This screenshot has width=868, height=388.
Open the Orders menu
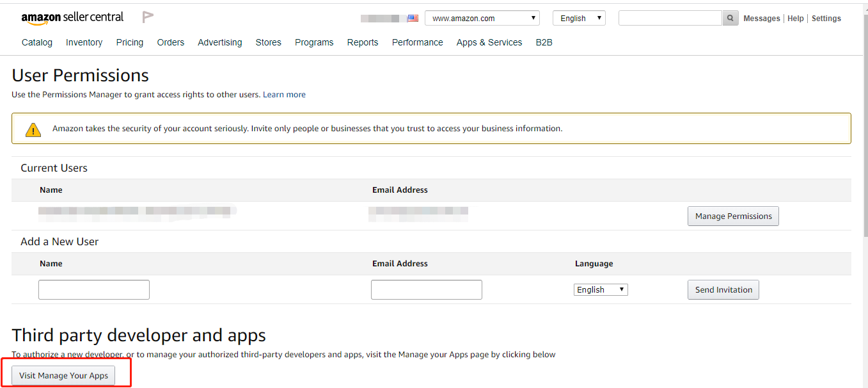[171, 42]
